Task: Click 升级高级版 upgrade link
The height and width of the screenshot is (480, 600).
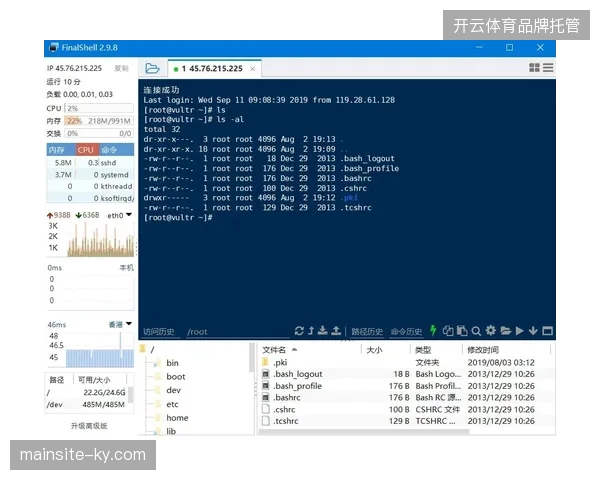Action: 89,426
